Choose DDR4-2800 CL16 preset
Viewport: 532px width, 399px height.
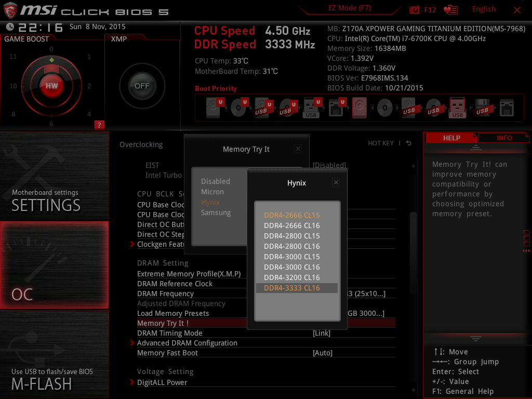click(297, 246)
